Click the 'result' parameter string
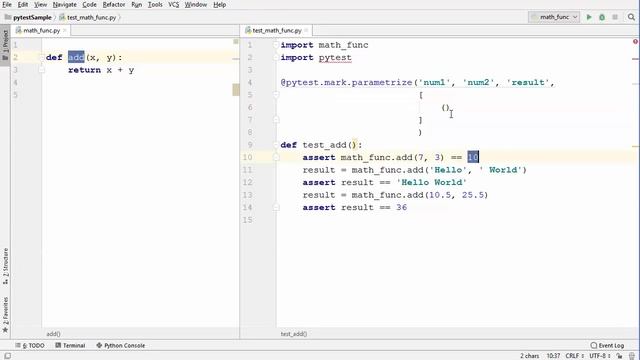 tap(528, 82)
